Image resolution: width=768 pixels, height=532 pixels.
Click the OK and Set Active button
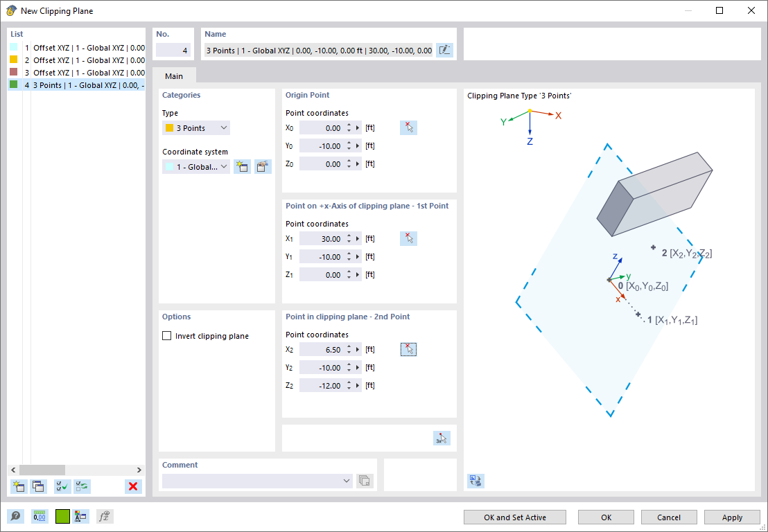[x=514, y=517]
